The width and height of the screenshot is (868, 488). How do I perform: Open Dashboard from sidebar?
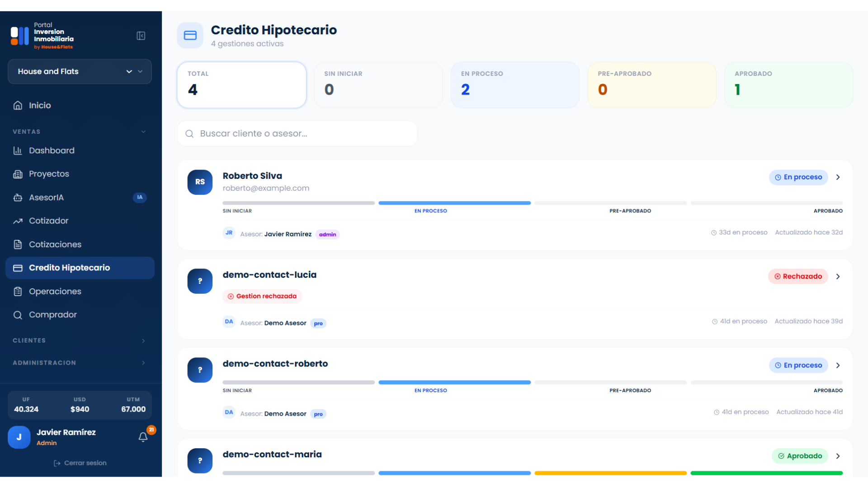[52, 150]
